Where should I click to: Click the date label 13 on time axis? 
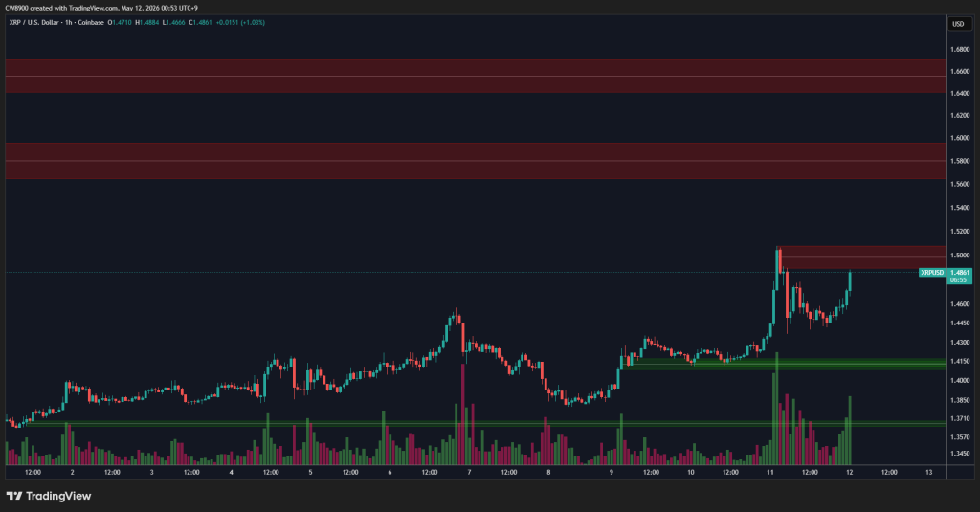pyautogui.click(x=928, y=472)
